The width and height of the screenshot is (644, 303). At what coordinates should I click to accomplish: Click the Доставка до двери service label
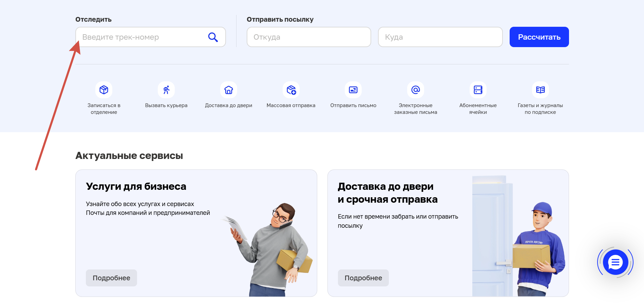pos(229,105)
